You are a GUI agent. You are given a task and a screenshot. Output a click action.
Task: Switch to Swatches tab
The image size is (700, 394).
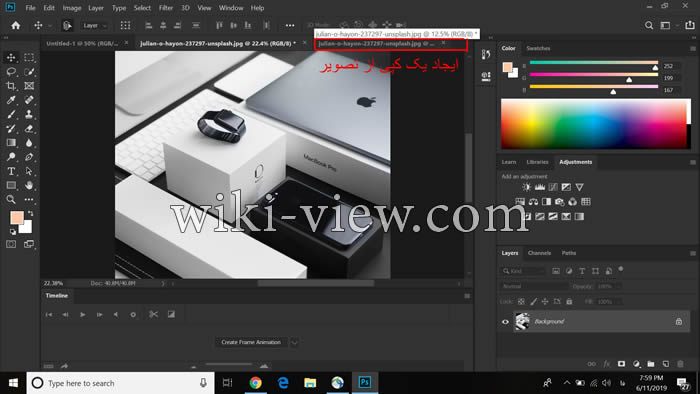tap(538, 48)
